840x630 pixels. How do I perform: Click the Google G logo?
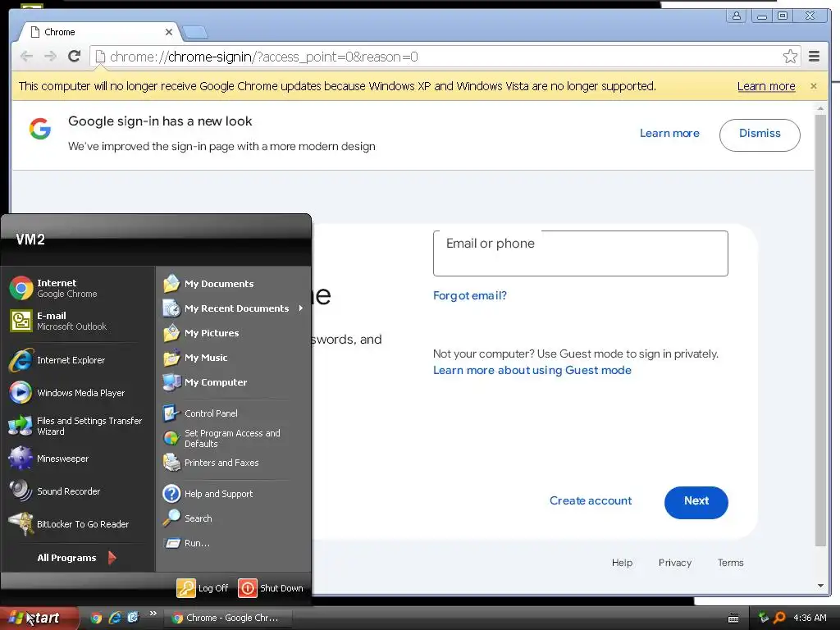click(x=40, y=129)
